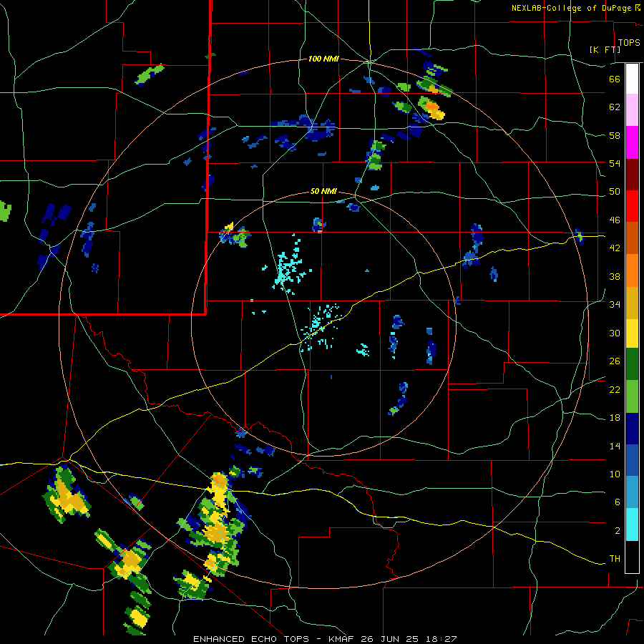Viewport: 644px width, 644px height.
Task: Select the light pink legend swatch
Action: click(x=632, y=109)
